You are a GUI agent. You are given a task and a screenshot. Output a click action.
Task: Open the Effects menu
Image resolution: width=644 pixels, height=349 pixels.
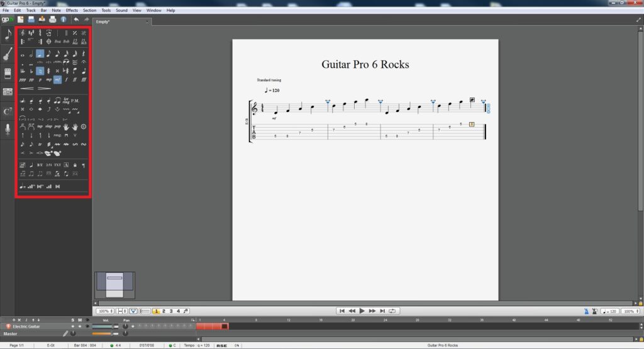[72, 10]
